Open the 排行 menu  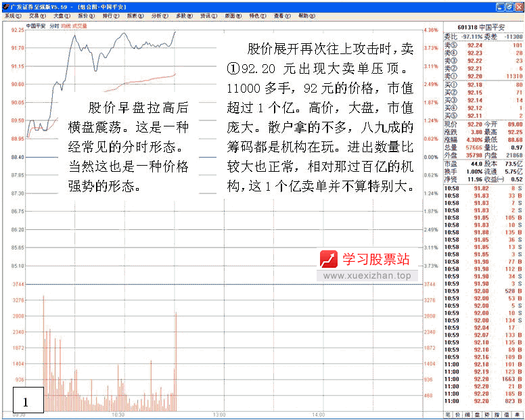pos(111,16)
